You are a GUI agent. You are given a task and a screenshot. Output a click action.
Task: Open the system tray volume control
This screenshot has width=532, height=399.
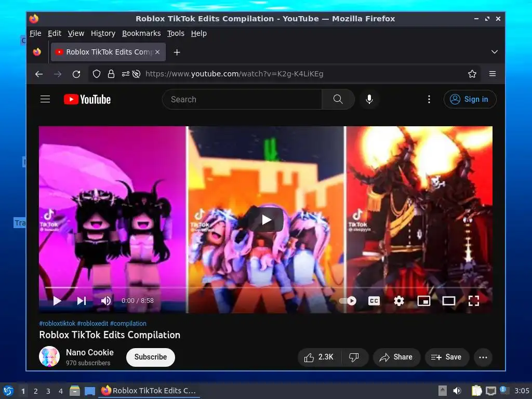tap(457, 391)
